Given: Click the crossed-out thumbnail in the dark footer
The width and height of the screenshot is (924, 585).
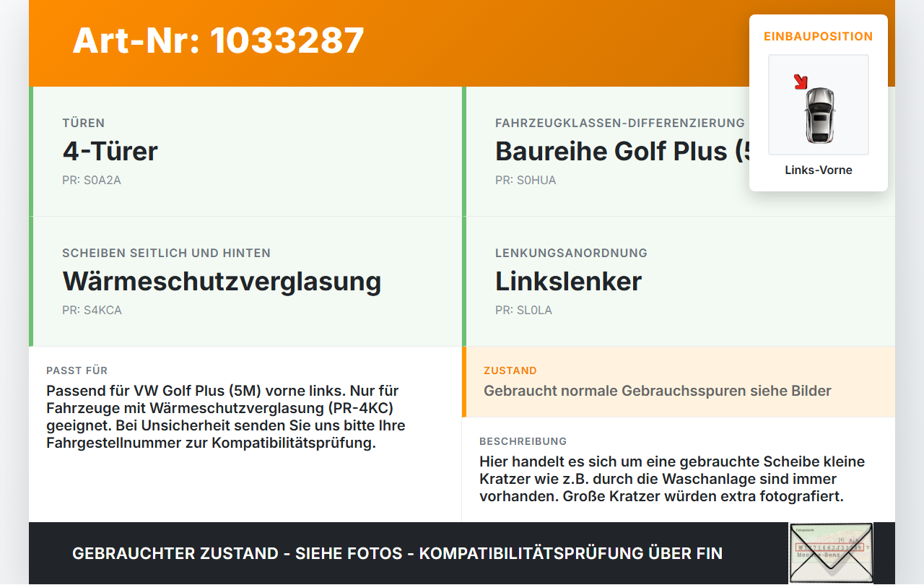Looking at the screenshot, I should [x=831, y=553].
